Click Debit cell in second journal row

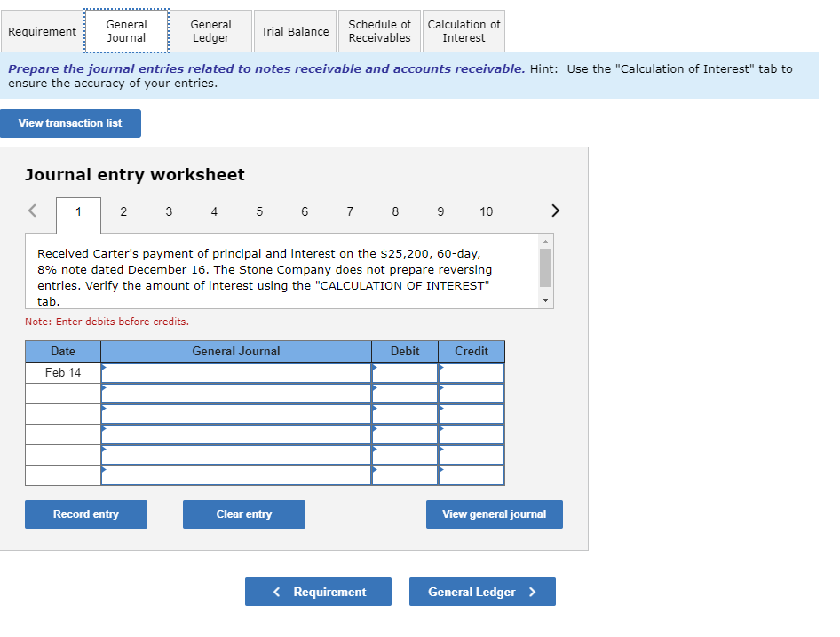[405, 394]
